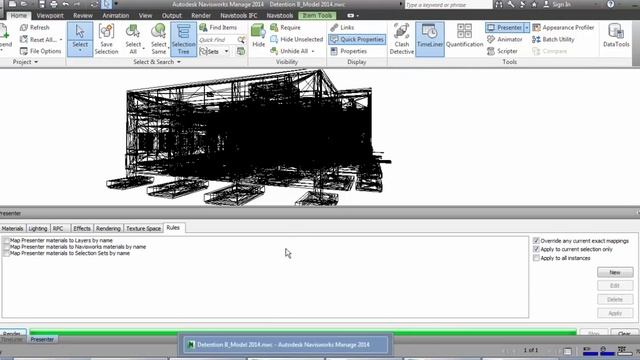Open the Reset All dropdown arrow
The height and width of the screenshot is (360, 640).
[x=61, y=40]
